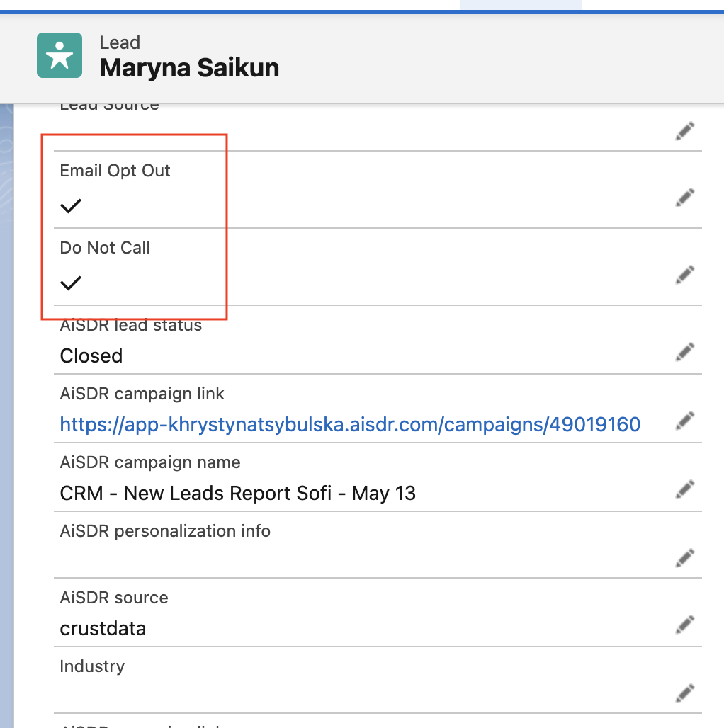Edit Do Not Call with pencil icon
Image resolution: width=724 pixels, height=728 pixels.
(x=685, y=274)
